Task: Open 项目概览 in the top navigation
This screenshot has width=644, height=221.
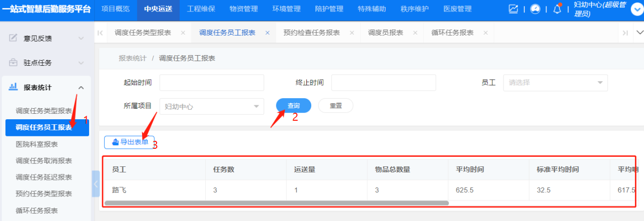Action: pyautogui.click(x=115, y=9)
